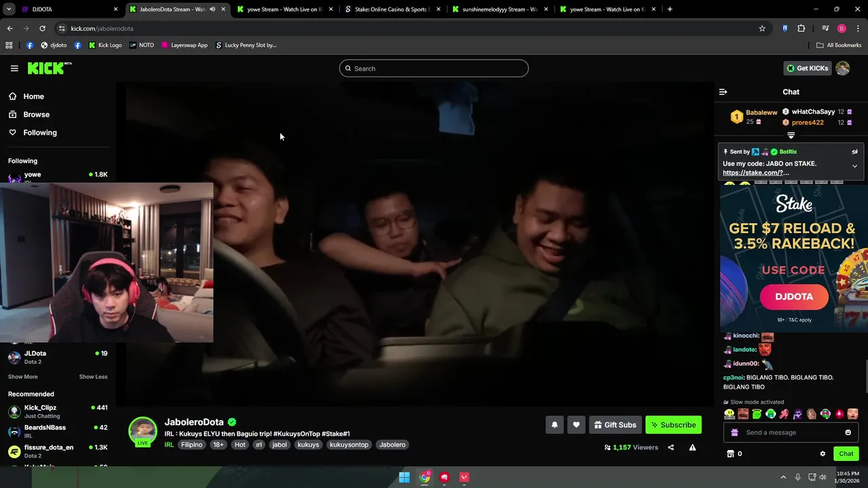868x488 pixels.
Task: Click the IRL category link
Action: 169,445
